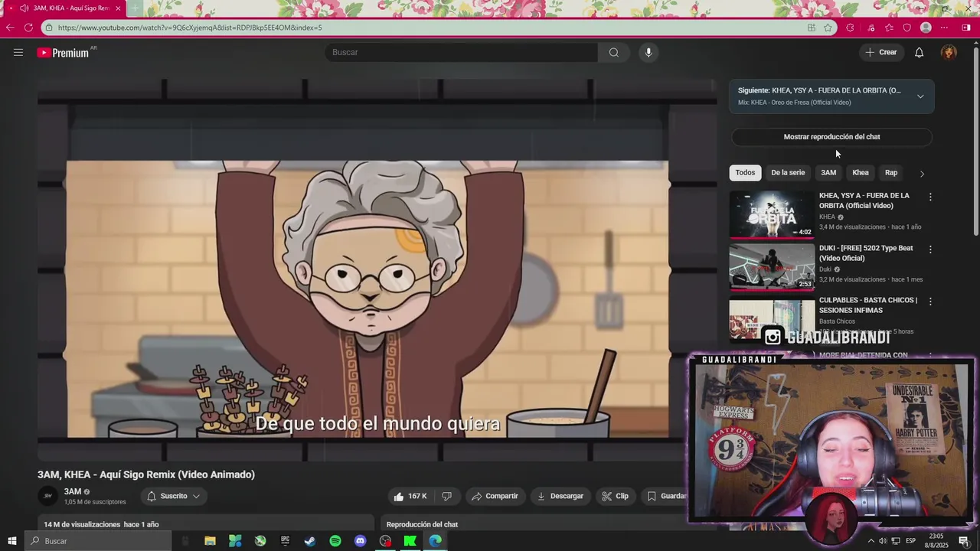Open a new browser tab

(135, 8)
